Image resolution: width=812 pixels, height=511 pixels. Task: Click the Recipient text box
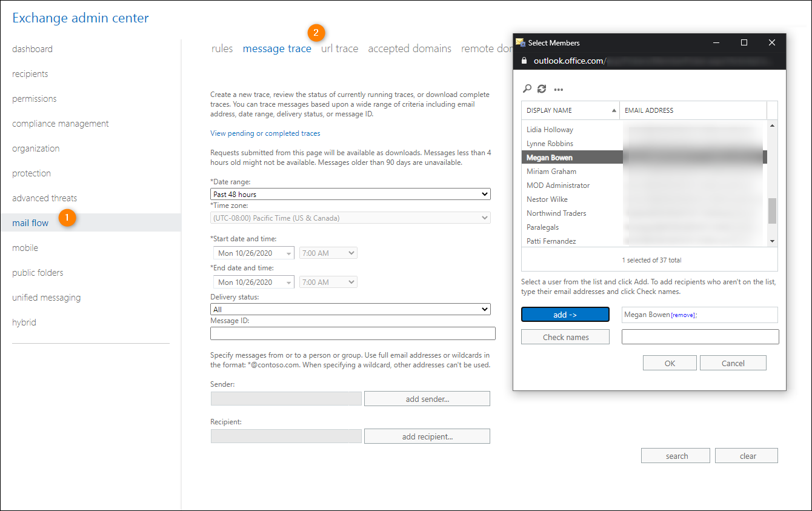pos(286,436)
